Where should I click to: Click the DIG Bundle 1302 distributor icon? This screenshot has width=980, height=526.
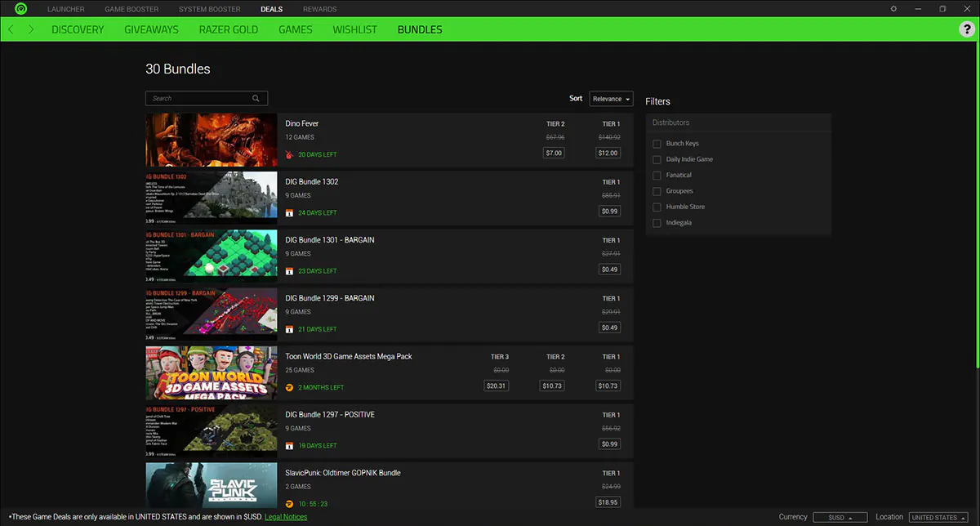(289, 212)
